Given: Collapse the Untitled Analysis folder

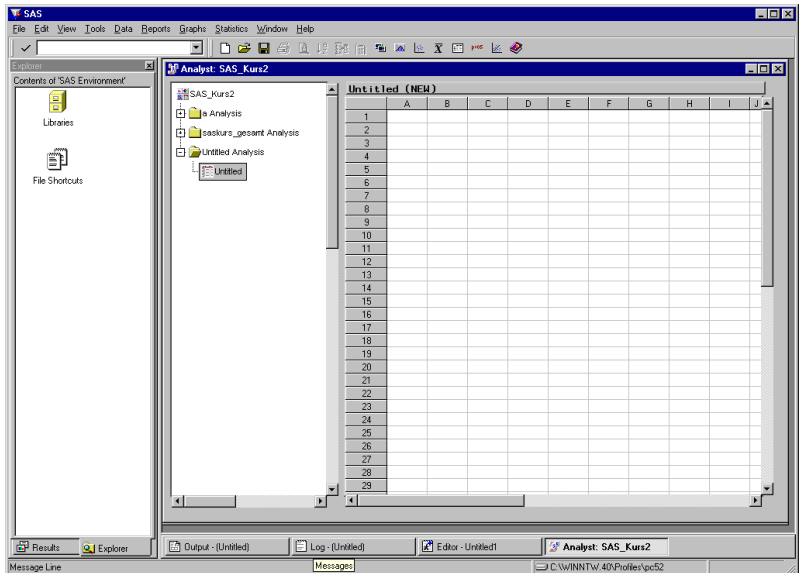Looking at the screenshot, I should [180, 153].
